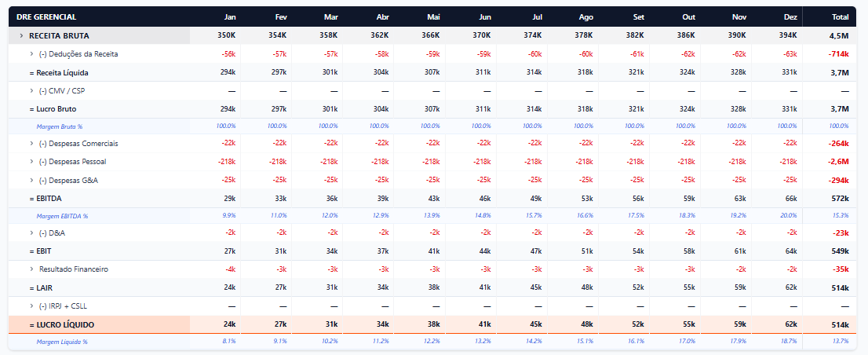Expand the Despesas Pessoal row chevron
This screenshot has height=355, width=868.
(31, 162)
